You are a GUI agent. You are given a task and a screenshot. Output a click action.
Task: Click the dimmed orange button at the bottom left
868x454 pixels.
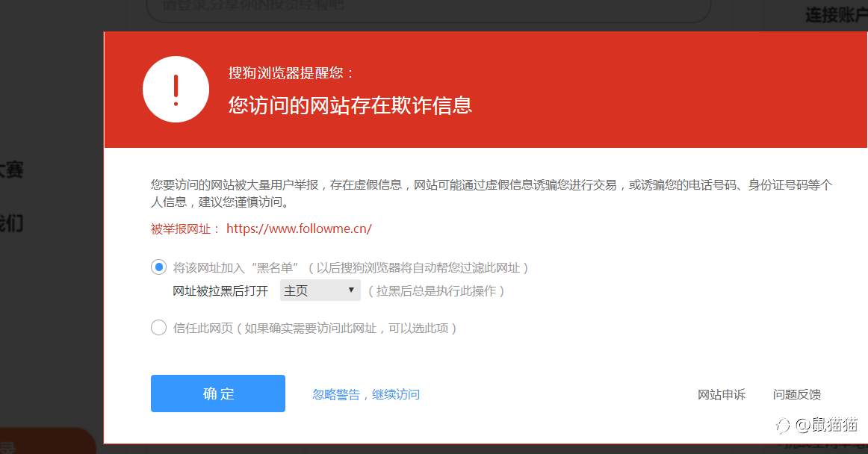[x=48, y=441]
